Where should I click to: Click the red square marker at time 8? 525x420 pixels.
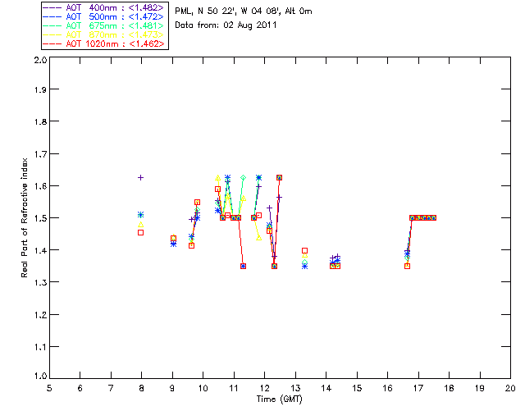tap(141, 232)
